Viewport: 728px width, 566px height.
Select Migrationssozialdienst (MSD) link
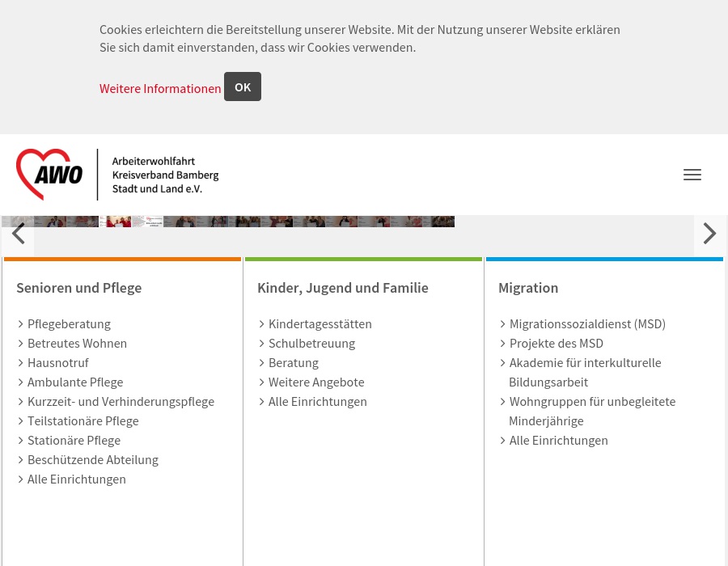587,324
